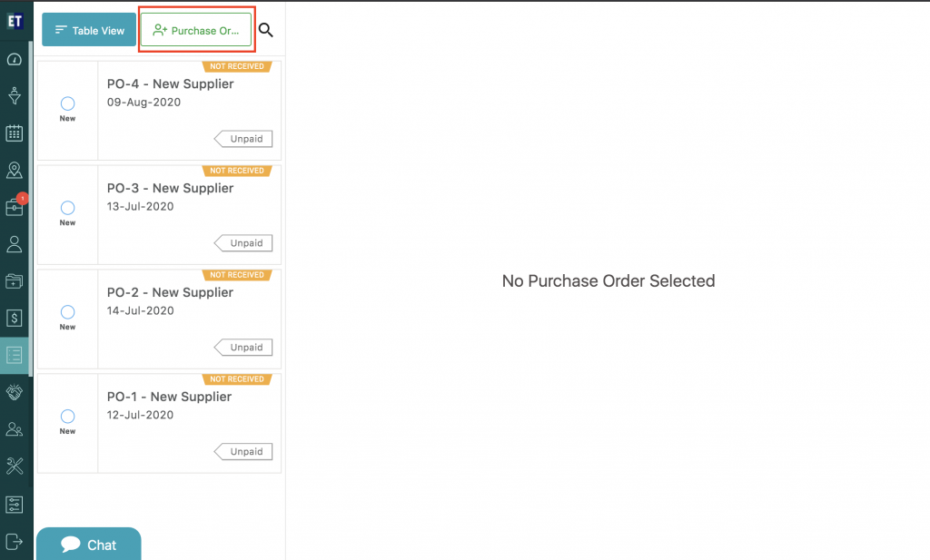Open the dashboard gauge icon in sidebar
This screenshot has width=930, height=560.
pos(15,59)
